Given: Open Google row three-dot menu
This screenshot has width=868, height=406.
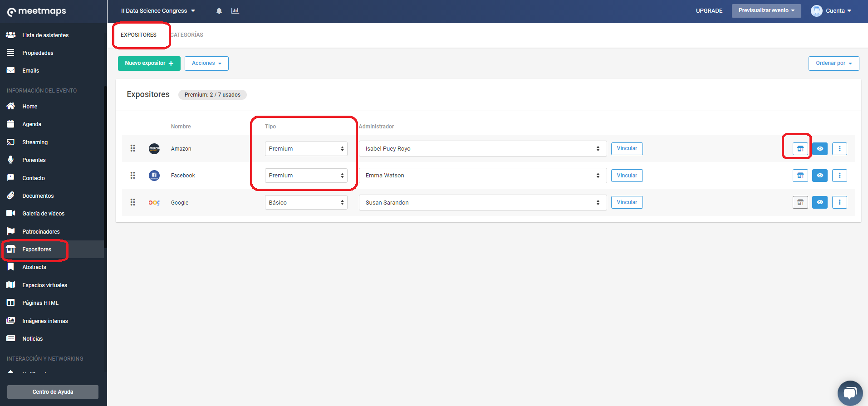Looking at the screenshot, I should 839,202.
